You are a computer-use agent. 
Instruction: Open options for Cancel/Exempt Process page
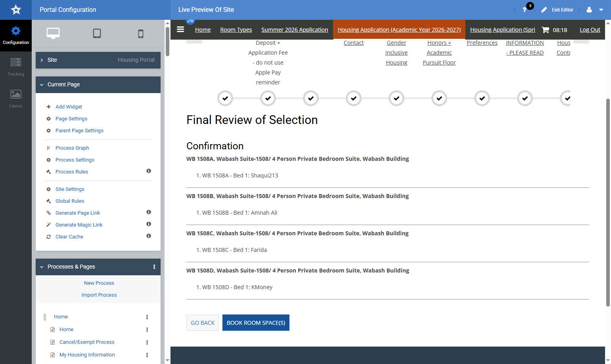[x=147, y=342]
